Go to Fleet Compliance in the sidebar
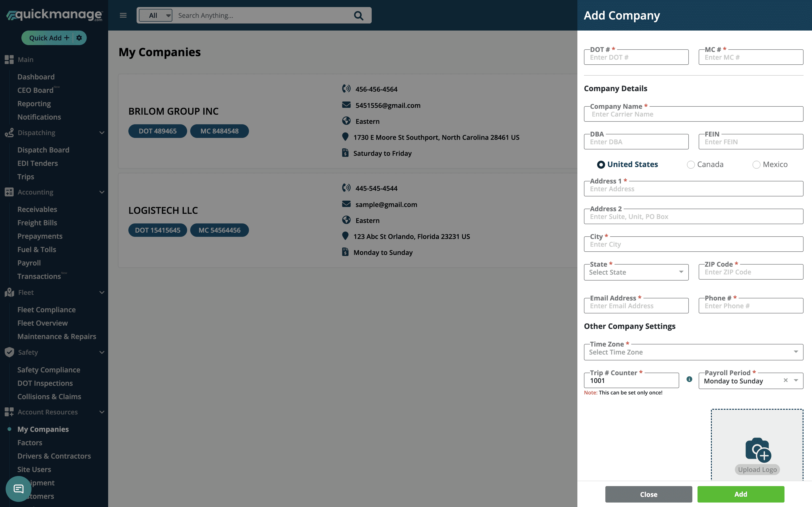The width and height of the screenshot is (812, 507). (46, 309)
